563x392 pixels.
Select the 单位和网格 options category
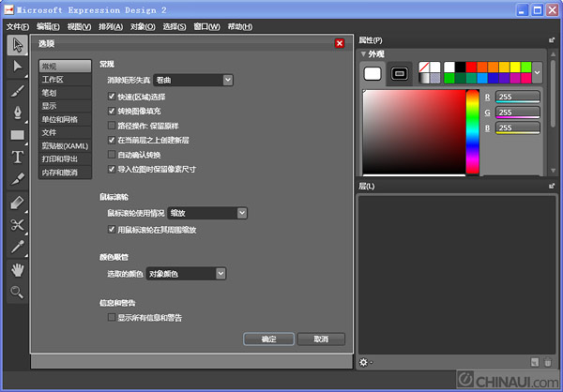(65, 119)
